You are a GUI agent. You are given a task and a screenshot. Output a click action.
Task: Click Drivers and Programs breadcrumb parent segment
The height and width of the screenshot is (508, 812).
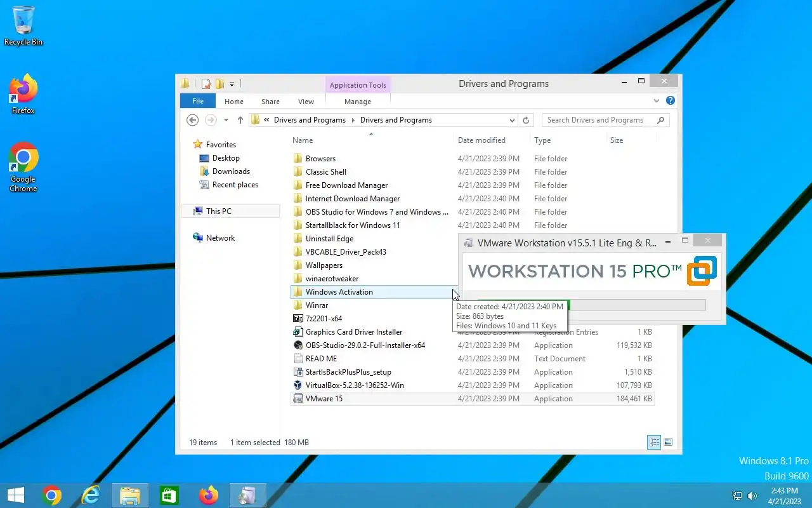(310, 120)
